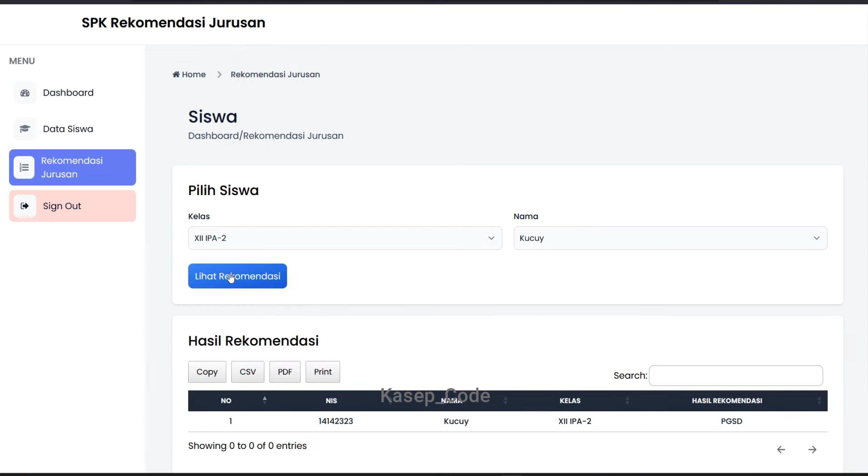The width and height of the screenshot is (868, 476).
Task: Click the Dashboard gauge icon
Action: [x=25, y=93]
